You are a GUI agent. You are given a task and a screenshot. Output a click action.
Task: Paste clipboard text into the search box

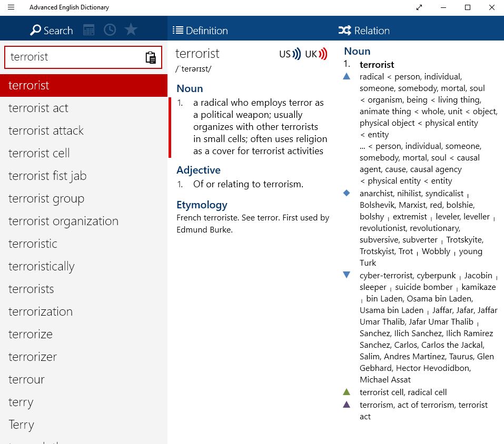151,57
